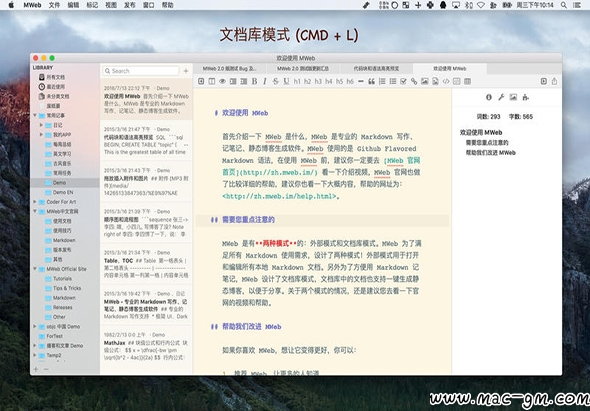The image size is (590, 411).
Task: Toggle the eye preview mode icon
Action: 222,81
